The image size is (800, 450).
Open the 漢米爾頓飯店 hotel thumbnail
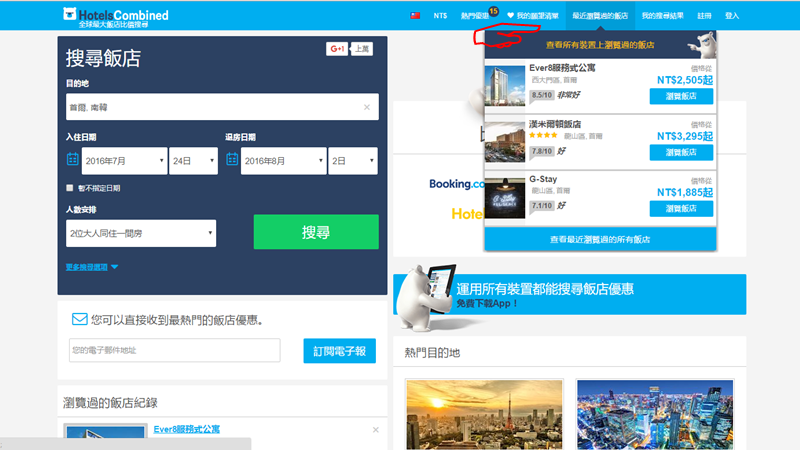[x=505, y=142]
